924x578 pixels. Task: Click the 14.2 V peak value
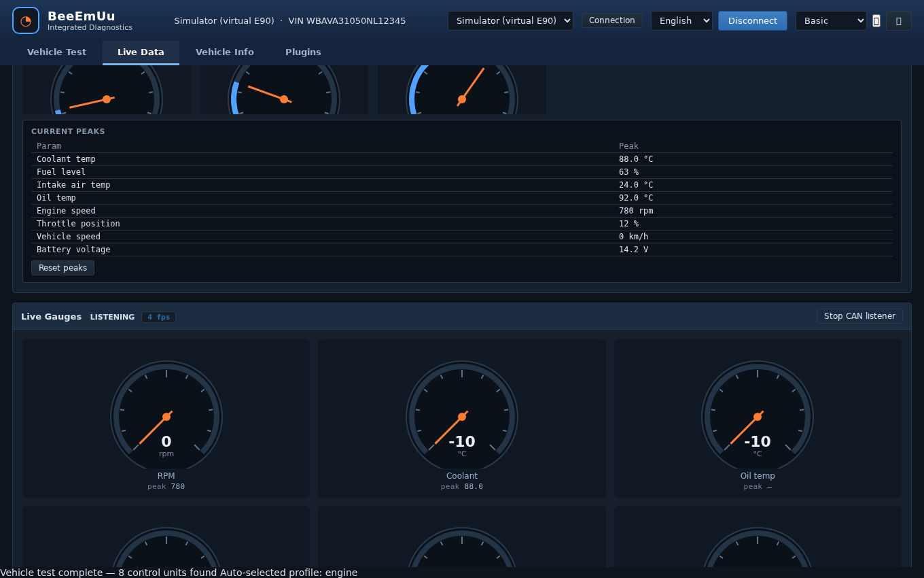633,250
